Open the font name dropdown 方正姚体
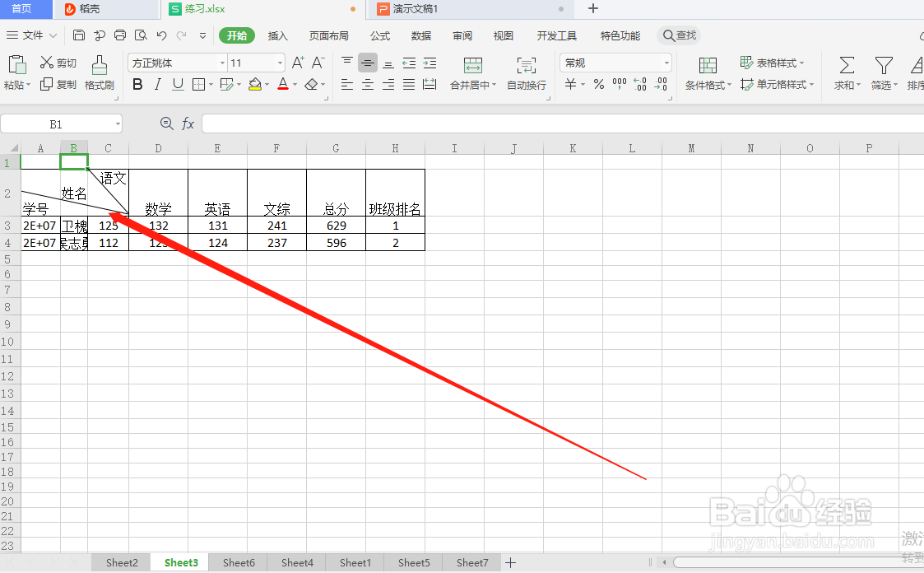 tap(223, 63)
